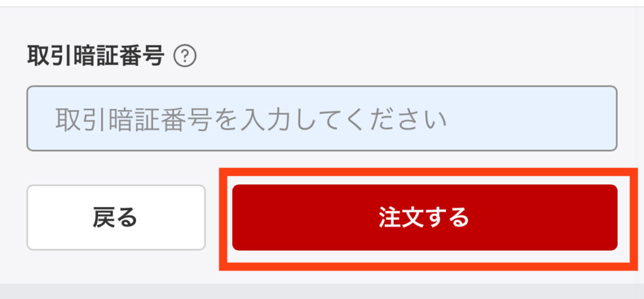This screenshot has height=299, width=644.
Task: Open help for the trading PIN label
Action: pyautogui.click(x=185, y=57)
